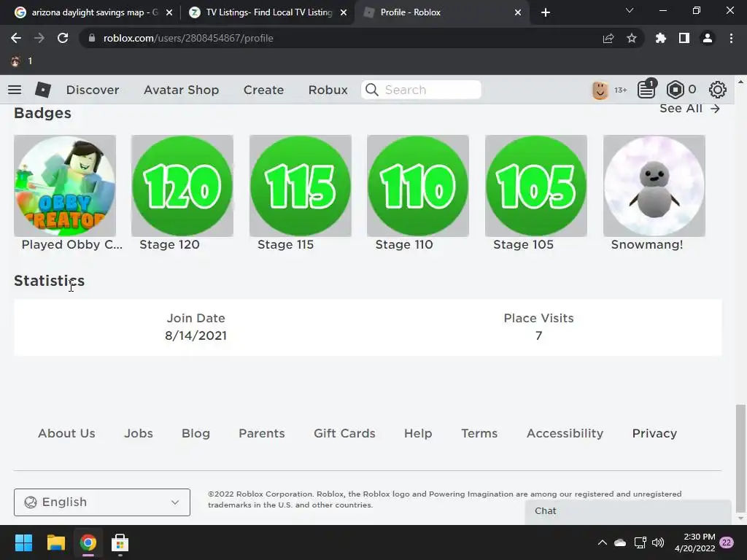This screenshot has height=560, width=747.
Task: Open the Roblox settings gear icon
Action: coord(718,90)
